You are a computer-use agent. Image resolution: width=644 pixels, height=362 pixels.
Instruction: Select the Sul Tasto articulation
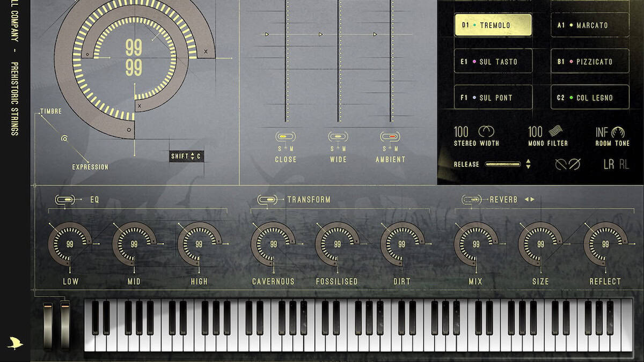(493, 61)
